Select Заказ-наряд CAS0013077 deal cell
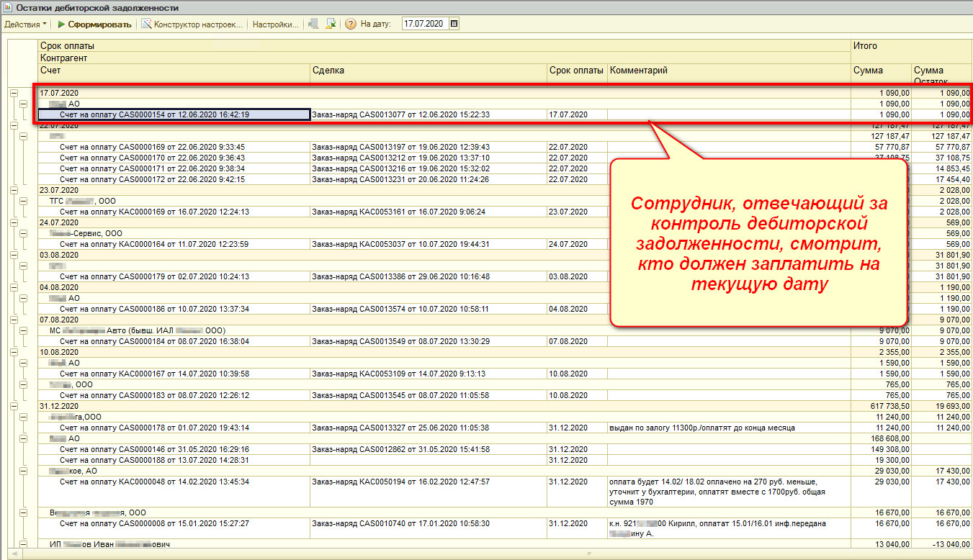 coord(429,114)
